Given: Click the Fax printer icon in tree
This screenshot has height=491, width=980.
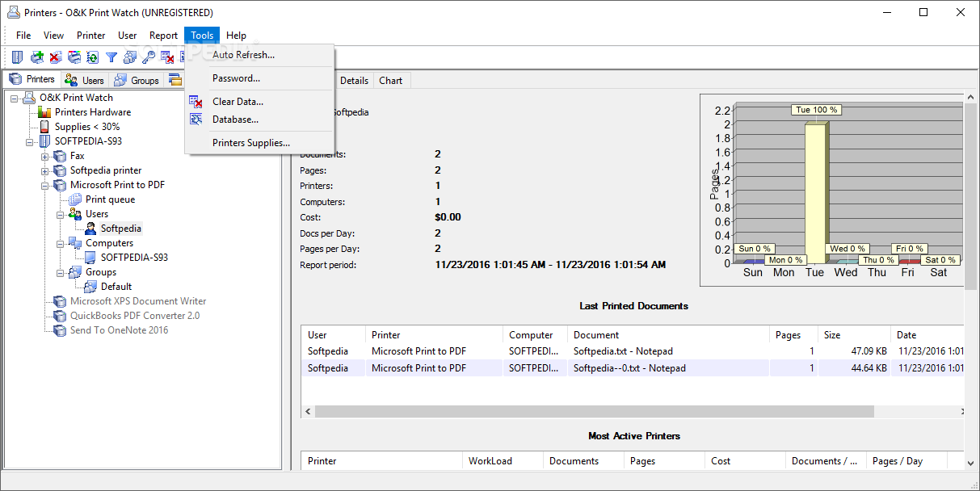Looking at the screenshot, I should coord(60,156).
